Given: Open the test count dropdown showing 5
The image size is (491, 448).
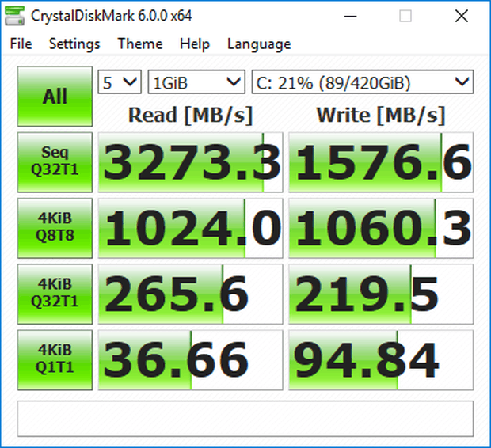Looking at the screenshot, I should (x=120, y=82).
